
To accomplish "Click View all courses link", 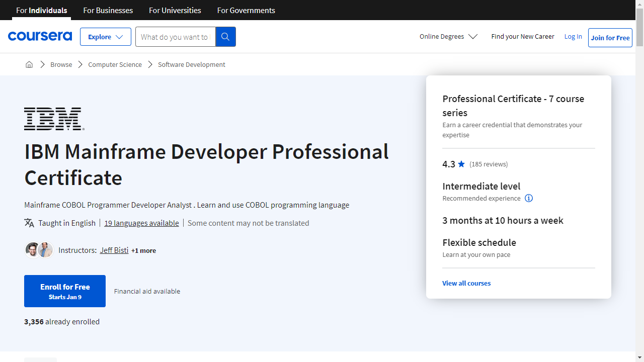I will tap(466, 283).
